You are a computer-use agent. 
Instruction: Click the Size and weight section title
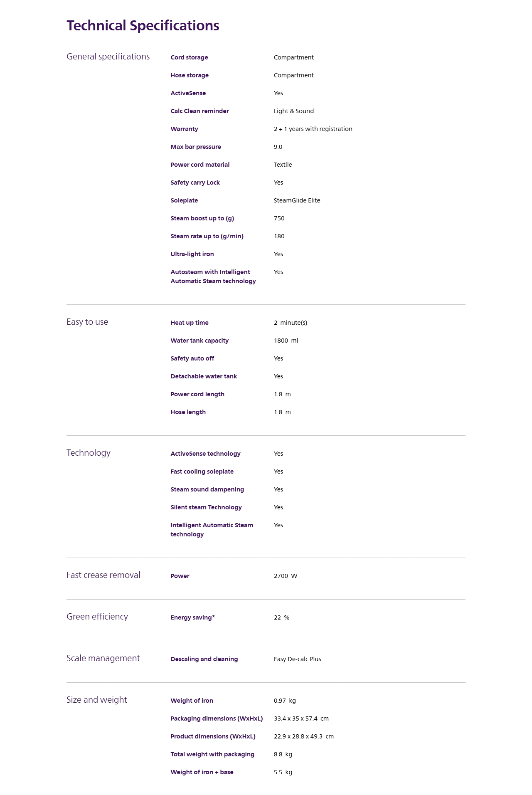(97, 700)
